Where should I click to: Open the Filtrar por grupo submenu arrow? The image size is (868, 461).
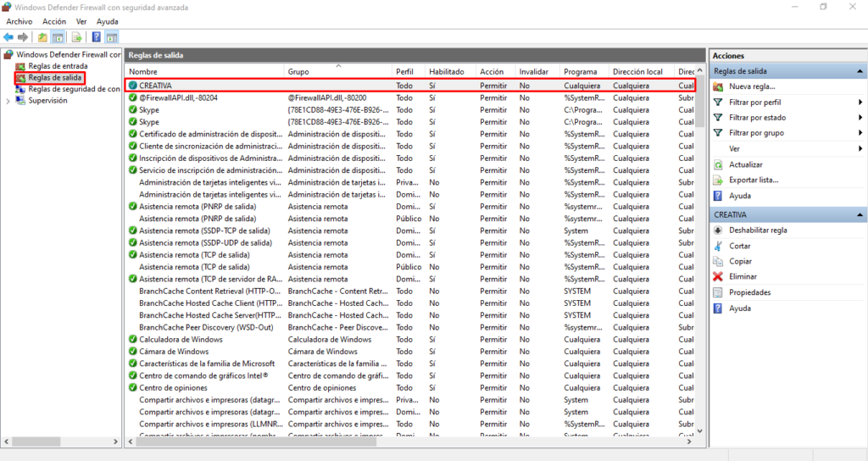[860, 133]
